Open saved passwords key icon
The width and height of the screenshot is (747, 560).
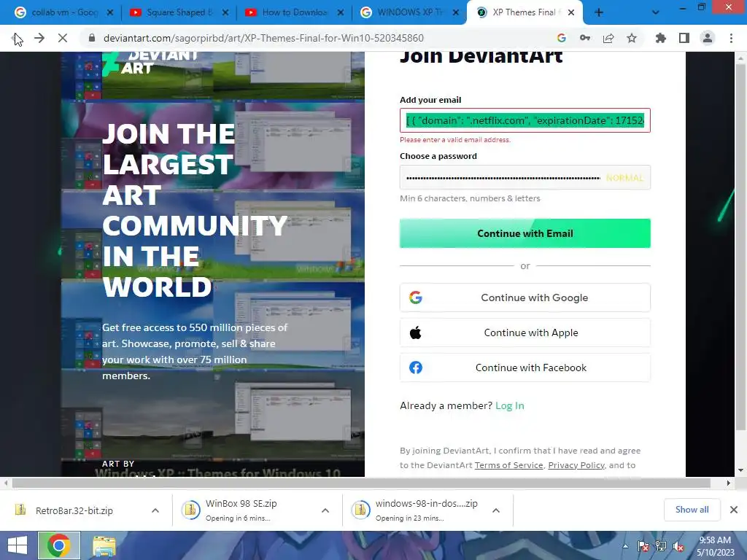click(585, 38)
